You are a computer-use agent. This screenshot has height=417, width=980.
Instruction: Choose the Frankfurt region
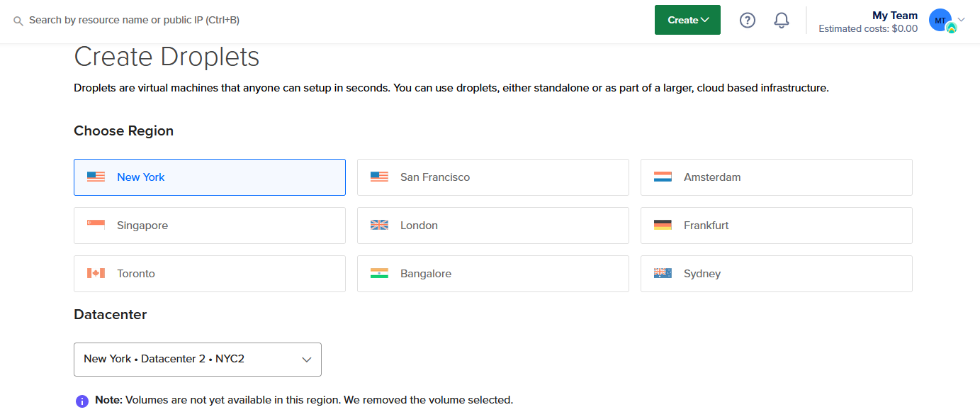click(x=777, y=226)
